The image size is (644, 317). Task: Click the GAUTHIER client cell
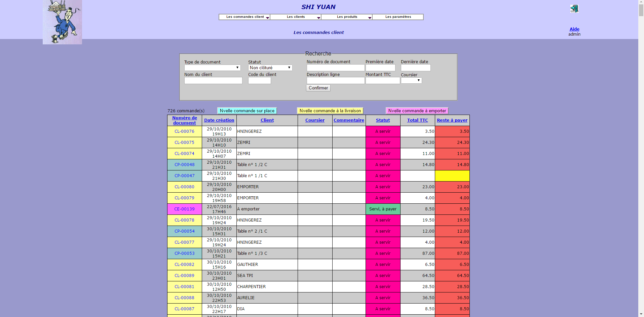267,265
